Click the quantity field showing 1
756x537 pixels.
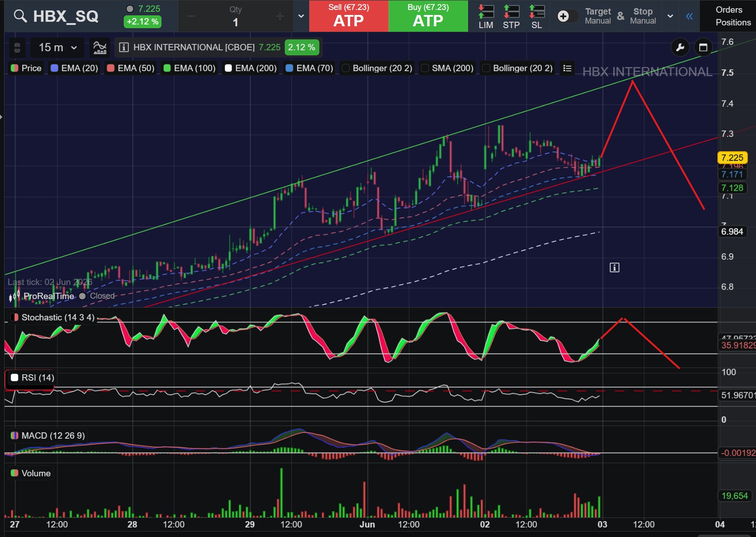point(235,22)
